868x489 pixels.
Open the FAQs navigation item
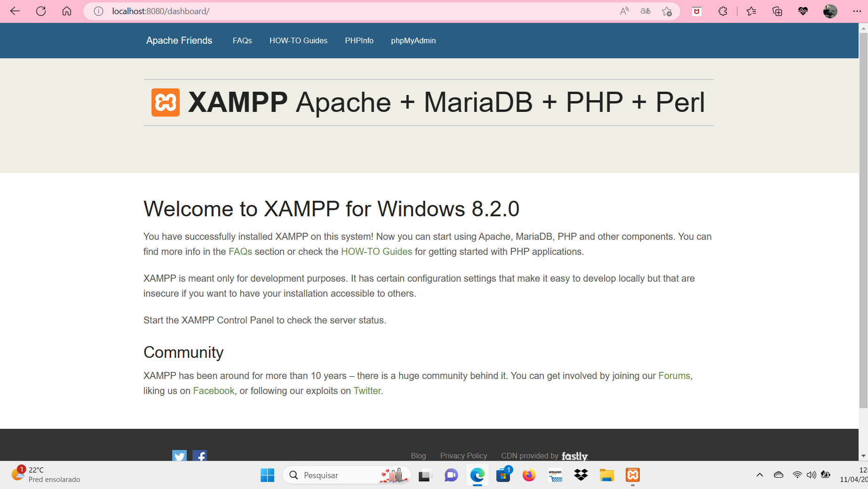[x=242, y=40]
